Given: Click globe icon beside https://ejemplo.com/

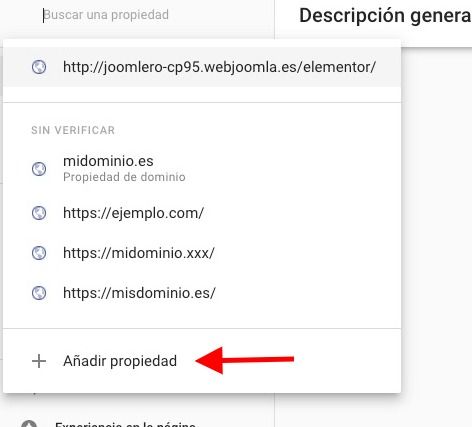Looking at the screenshot, I should tap(39, 213).
